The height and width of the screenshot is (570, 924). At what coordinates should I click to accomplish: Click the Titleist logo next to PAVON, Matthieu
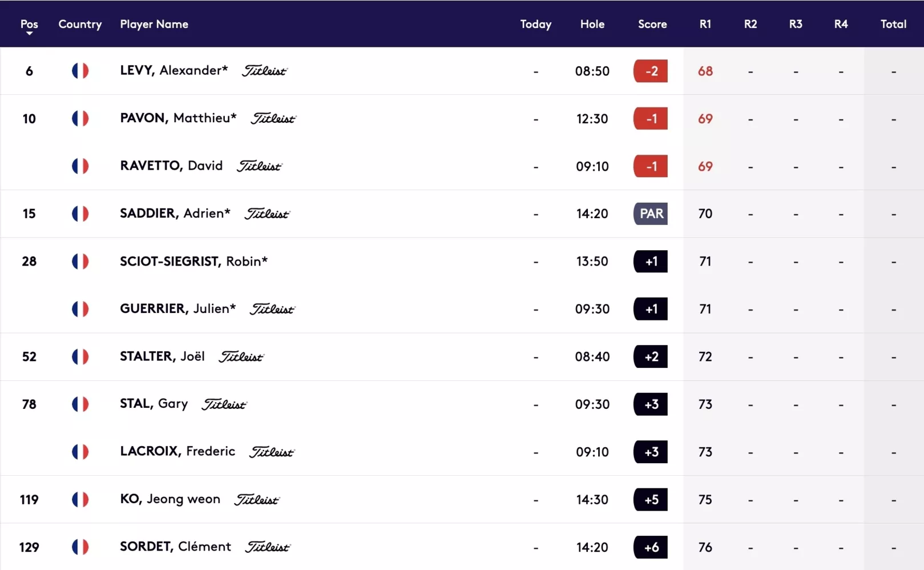273,118
